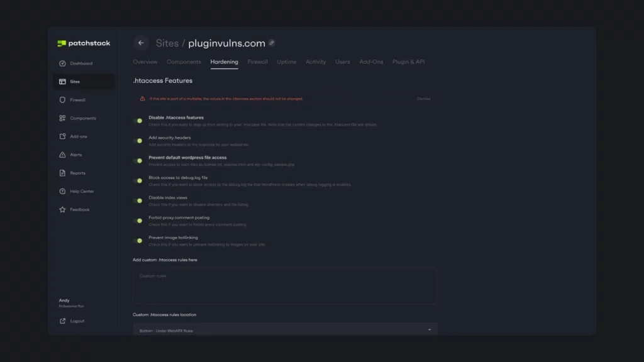Open the Dashboard icon in sidebar
This screenshot has height=362, width=644.
tap(62, 63)
